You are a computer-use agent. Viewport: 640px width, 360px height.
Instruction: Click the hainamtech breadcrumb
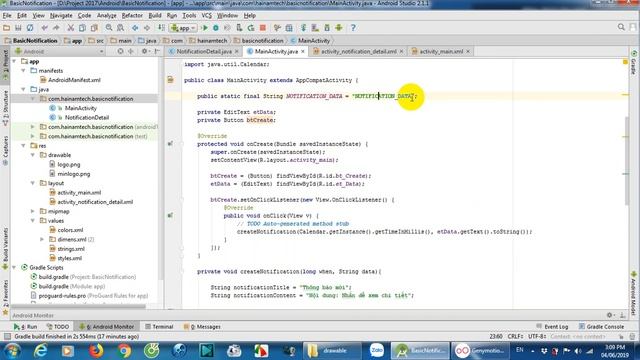click(208, 40)
